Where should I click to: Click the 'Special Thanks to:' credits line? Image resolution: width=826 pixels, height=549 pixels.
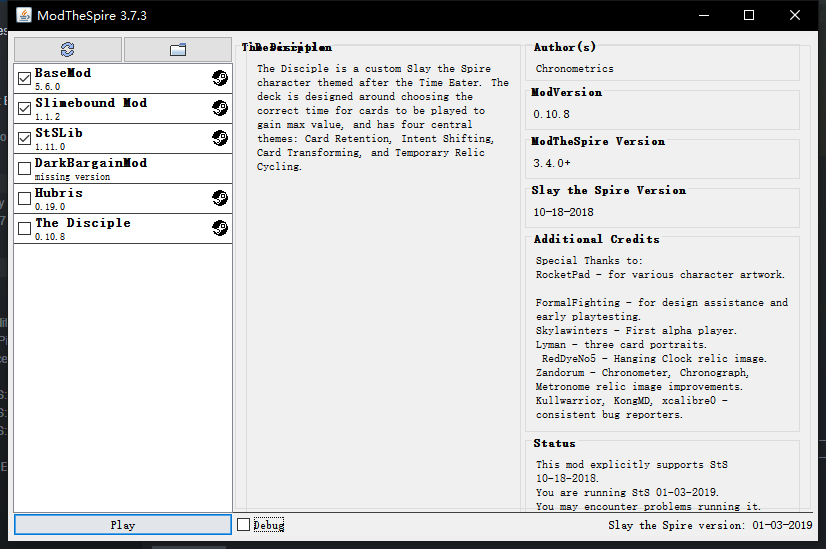point(589,261)
